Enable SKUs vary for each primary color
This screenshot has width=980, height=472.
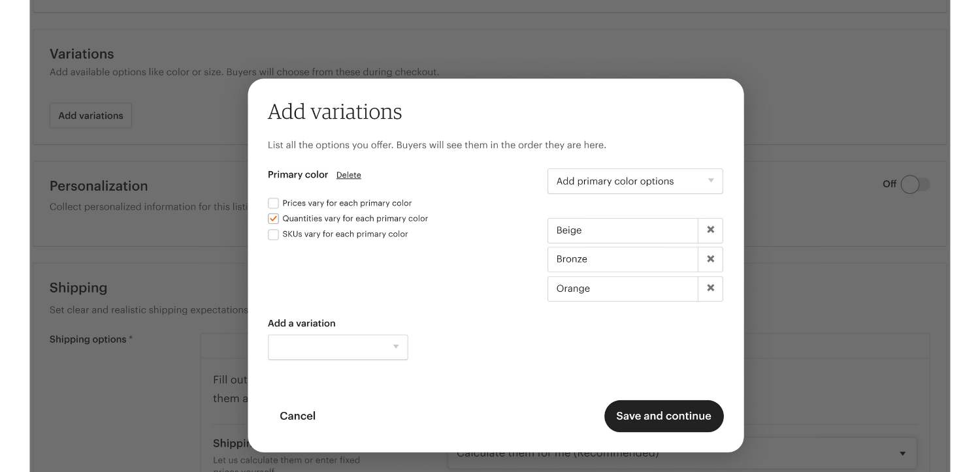point(274,234)
